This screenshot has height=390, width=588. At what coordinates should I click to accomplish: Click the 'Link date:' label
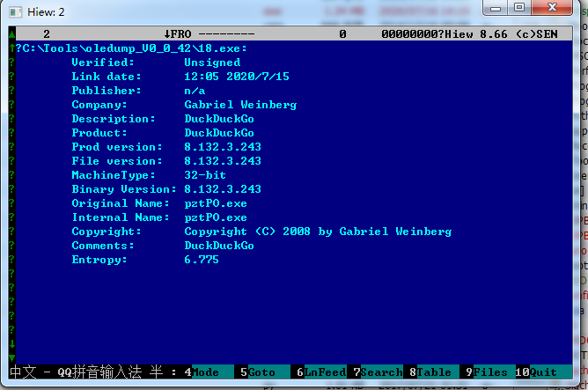coord(107,77)
